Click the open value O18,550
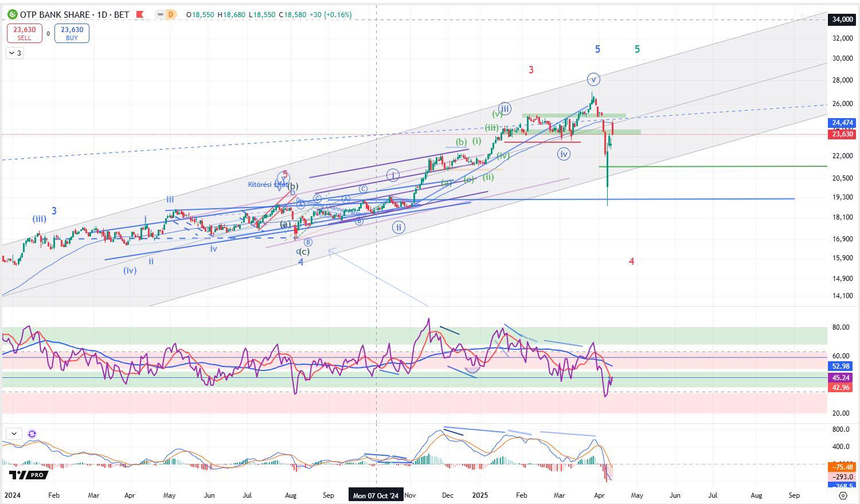 [200, 14]
